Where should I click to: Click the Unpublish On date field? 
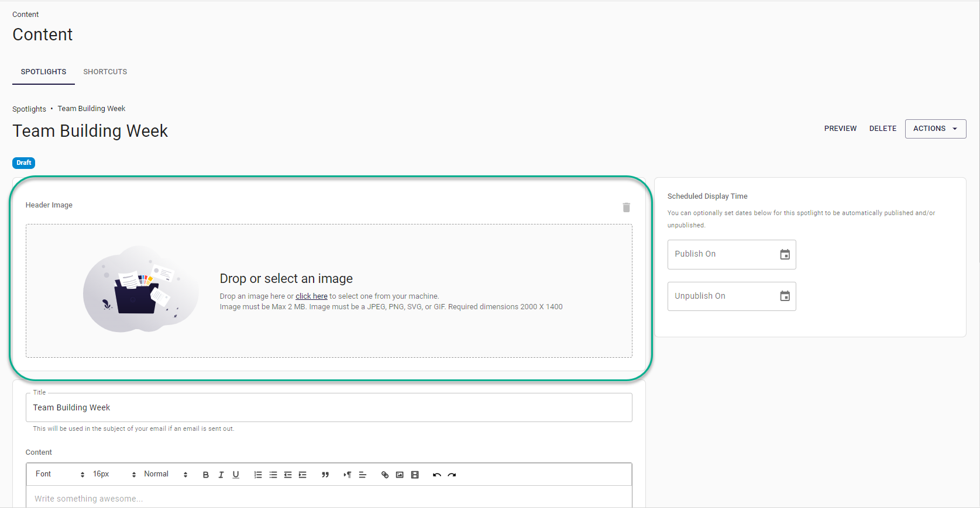coord(731,296)
